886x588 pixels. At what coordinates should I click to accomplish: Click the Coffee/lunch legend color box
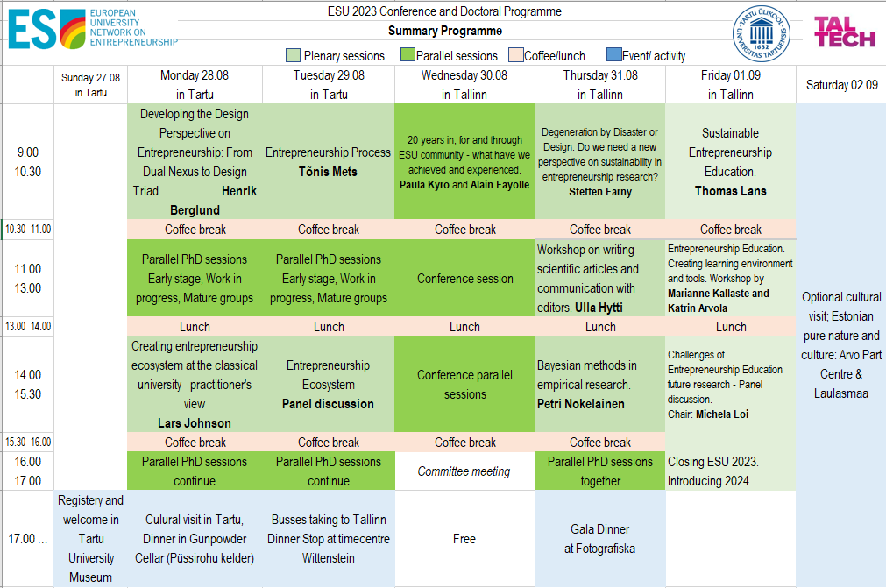516,56
